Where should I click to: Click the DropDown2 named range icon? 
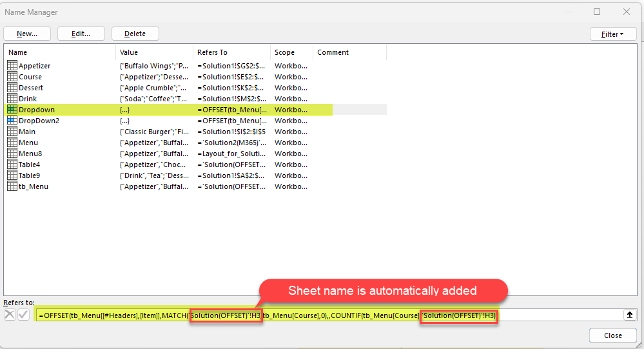[x=12, y=121]
